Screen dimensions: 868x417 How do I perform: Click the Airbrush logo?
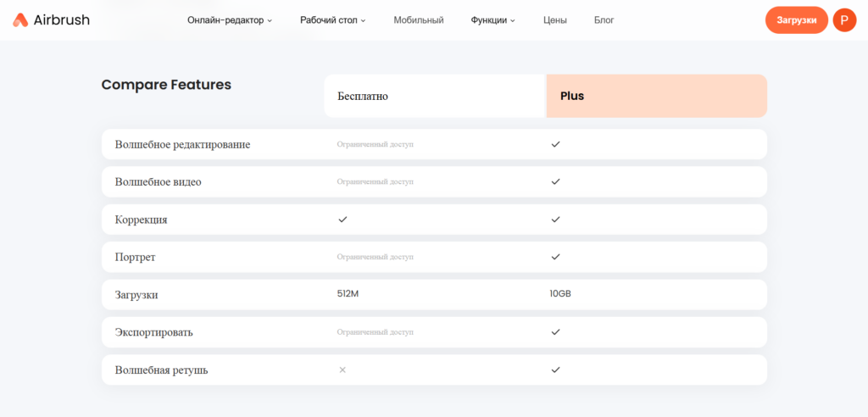tap(51, 20)
